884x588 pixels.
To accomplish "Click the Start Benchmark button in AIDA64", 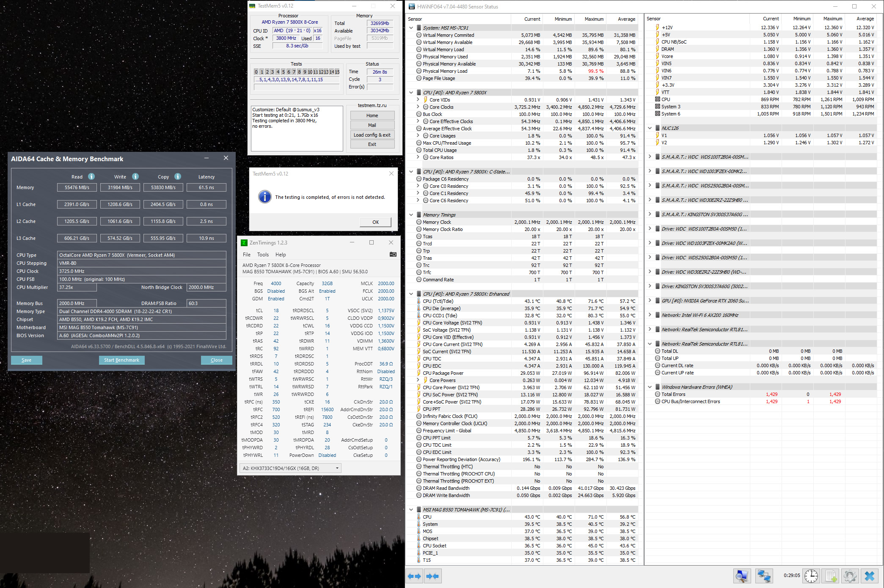I will coord(121,360).
